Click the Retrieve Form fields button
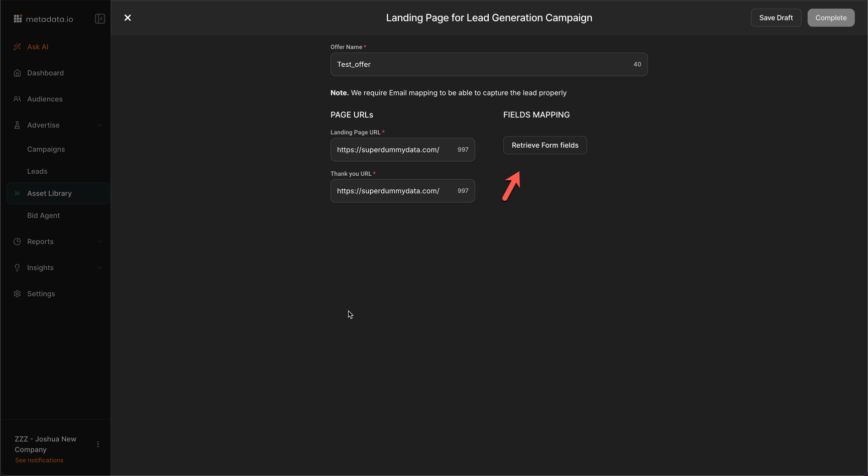868x476 pixels. click(x=545, y=145)
